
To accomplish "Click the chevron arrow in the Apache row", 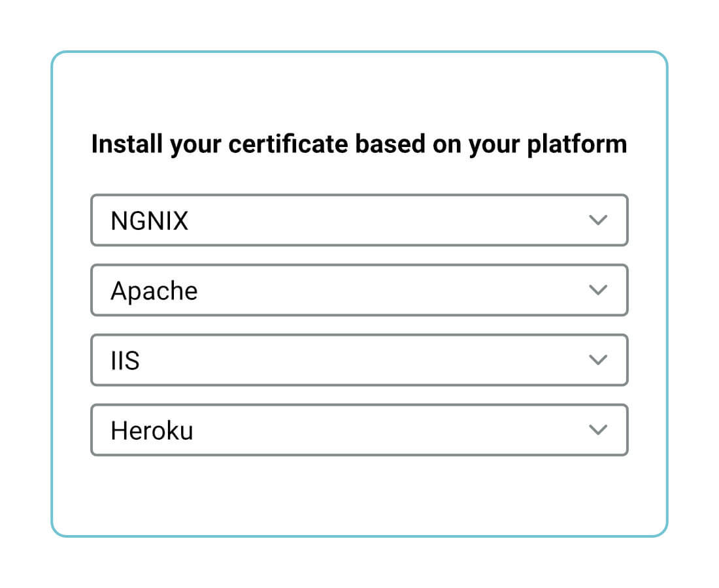I will coord(598,290).
